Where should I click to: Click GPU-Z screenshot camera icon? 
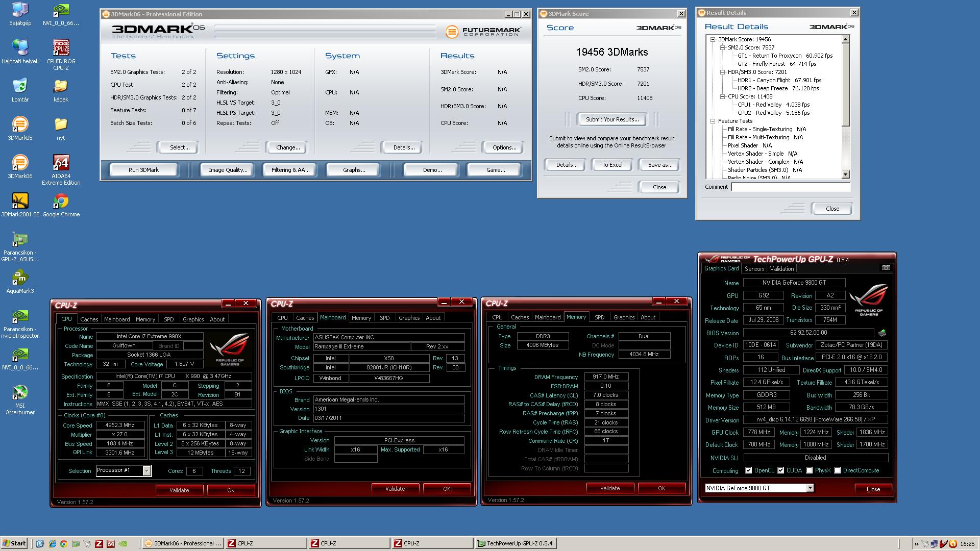pyautogui.click(x=886, y=268)
